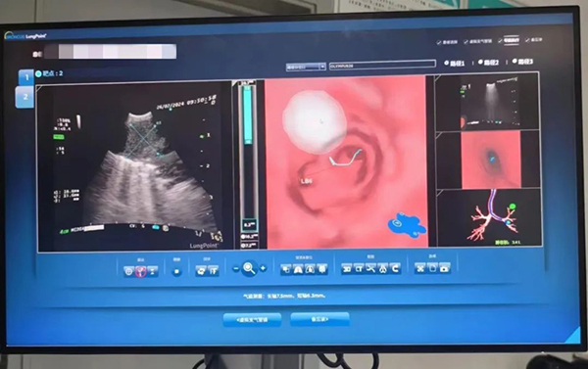Switch to target tab 1
This screenshot has height=369, width=588.
point(26,77)
